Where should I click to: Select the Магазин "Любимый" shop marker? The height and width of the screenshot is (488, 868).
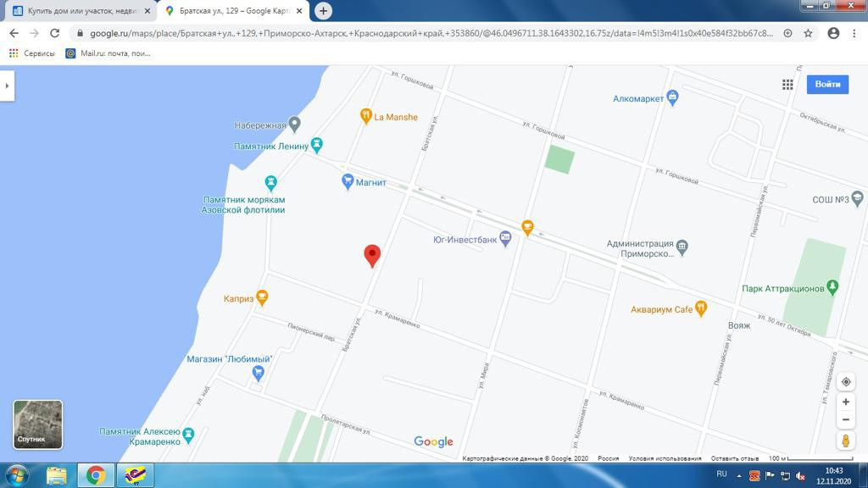[258, 374]
